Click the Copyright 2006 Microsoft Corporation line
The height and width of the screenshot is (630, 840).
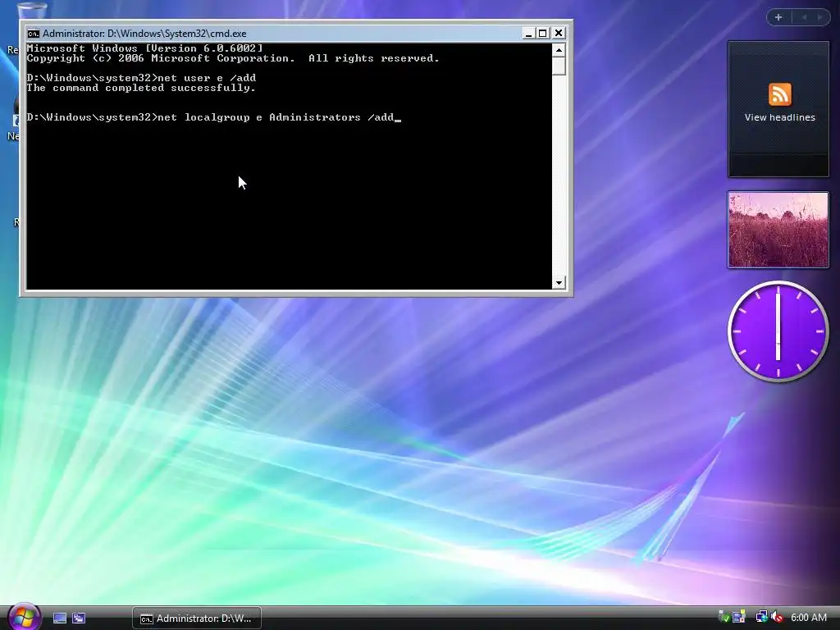point(233,58)
